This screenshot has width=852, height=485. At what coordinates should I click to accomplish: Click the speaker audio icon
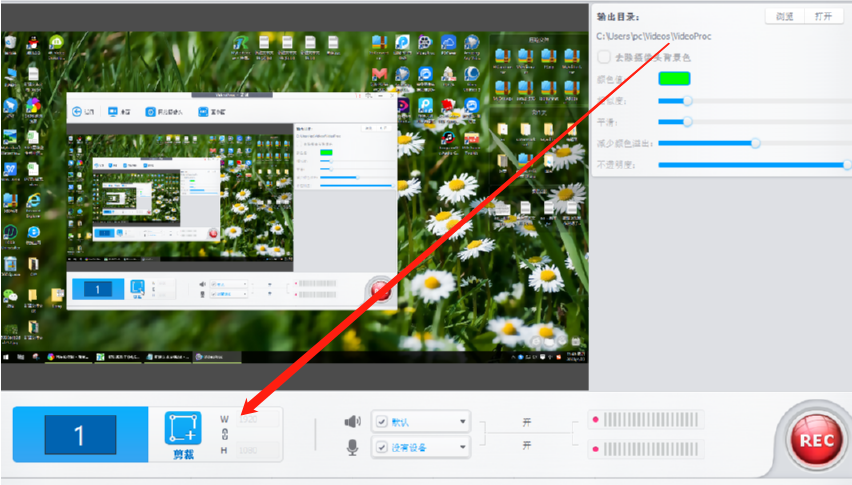pos(353,421)
